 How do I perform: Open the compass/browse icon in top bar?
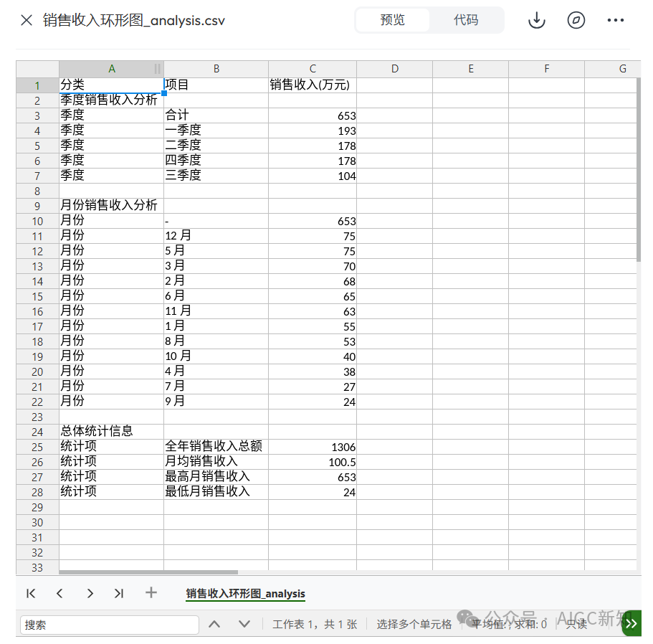point(576,20)
